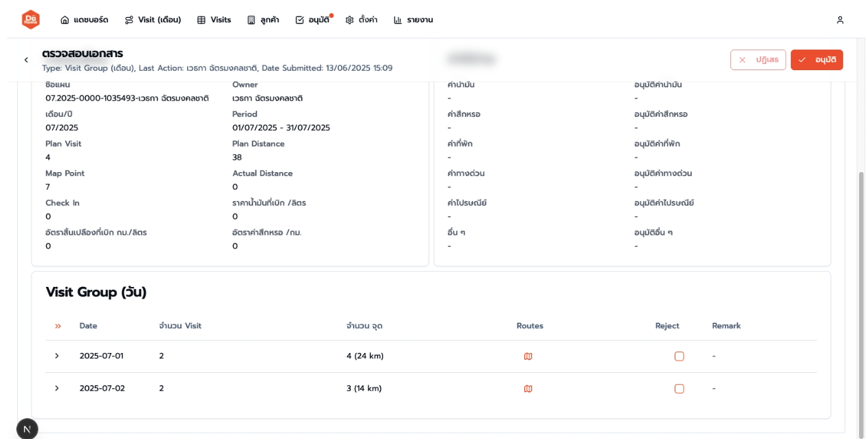
Task: Open the ตั้งค่า settings gear icon
Action: tap(349, 19)
